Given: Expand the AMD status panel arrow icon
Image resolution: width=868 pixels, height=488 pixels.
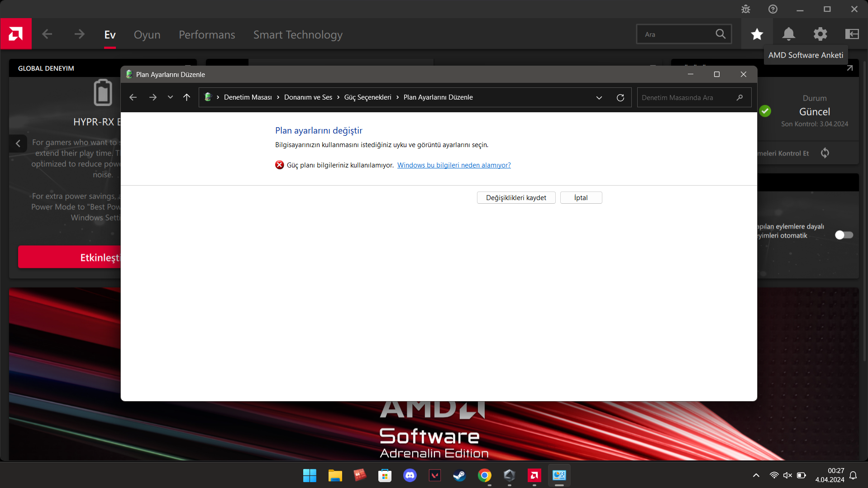Looking at the screenshot, I should [x=850, y=68].
